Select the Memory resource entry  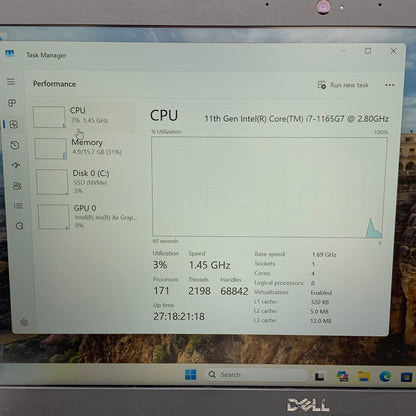pyautogui.click(x=85, y=148)
